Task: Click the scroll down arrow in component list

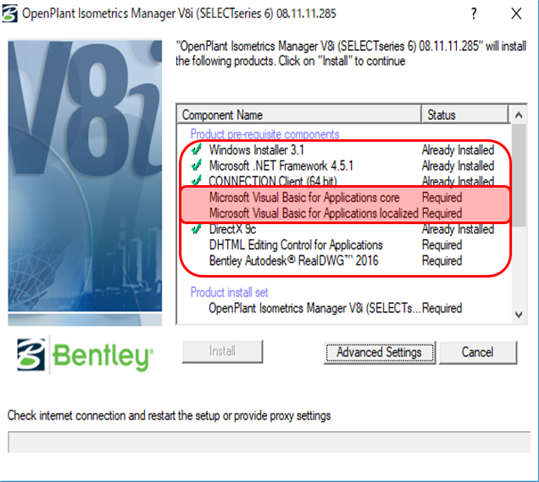Action: (x=519, y=315)
